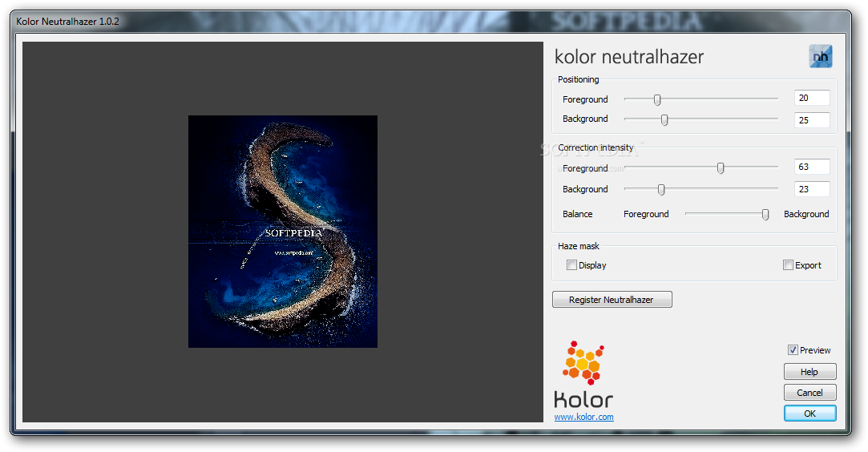
Task: Click the 'Background' label right of Balance slider
Action: pyautogui.click(x=806, y=214)
